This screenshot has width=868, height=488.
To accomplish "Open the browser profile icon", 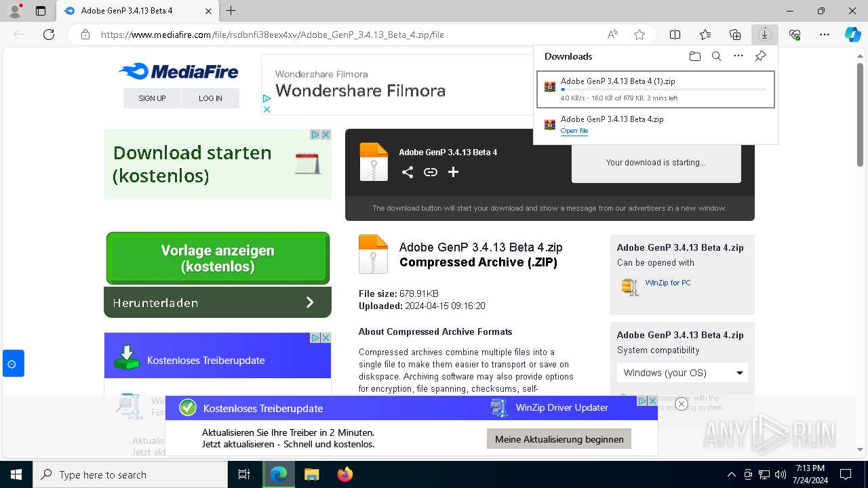I will tap(15, 11).
